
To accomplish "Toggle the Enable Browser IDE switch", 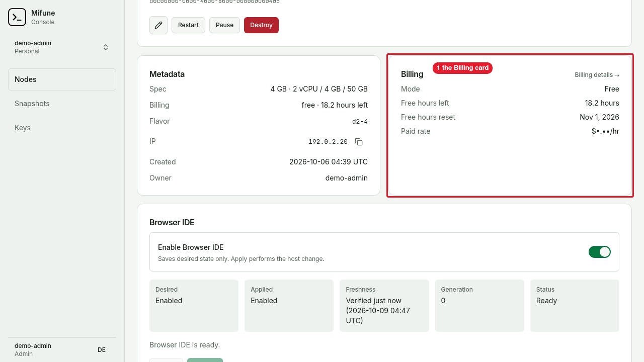I will click(x=600, y=252).
